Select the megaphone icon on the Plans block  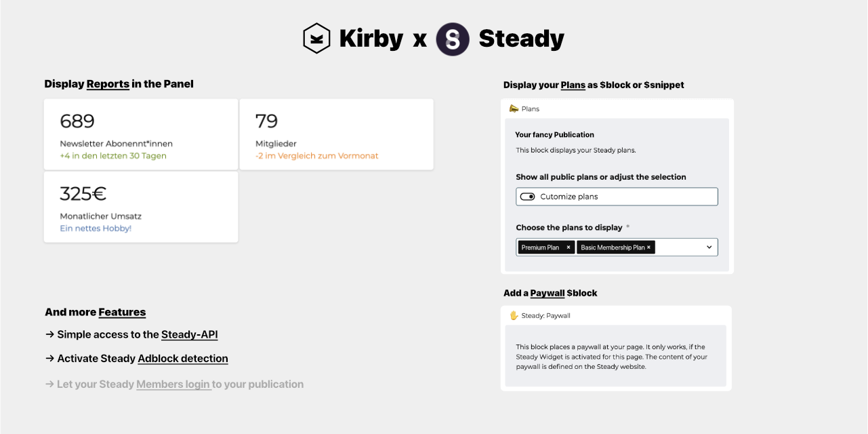click(x=513, y=108)
